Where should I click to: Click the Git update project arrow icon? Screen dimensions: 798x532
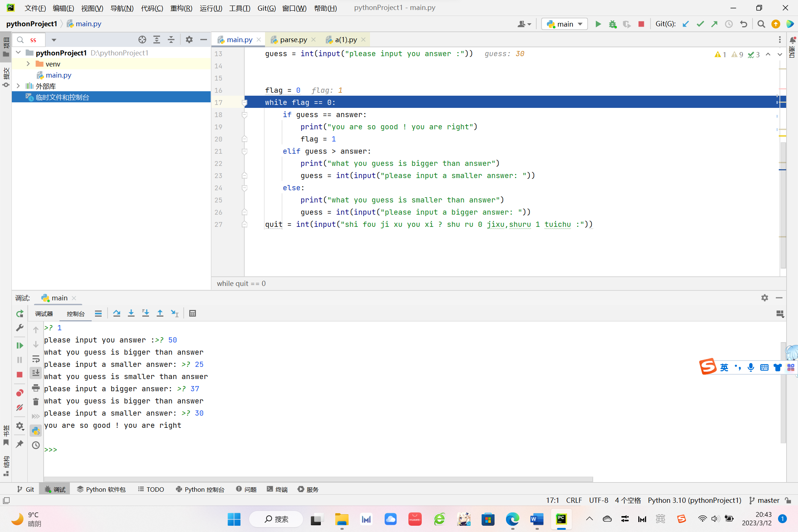[x=686, y=24]
